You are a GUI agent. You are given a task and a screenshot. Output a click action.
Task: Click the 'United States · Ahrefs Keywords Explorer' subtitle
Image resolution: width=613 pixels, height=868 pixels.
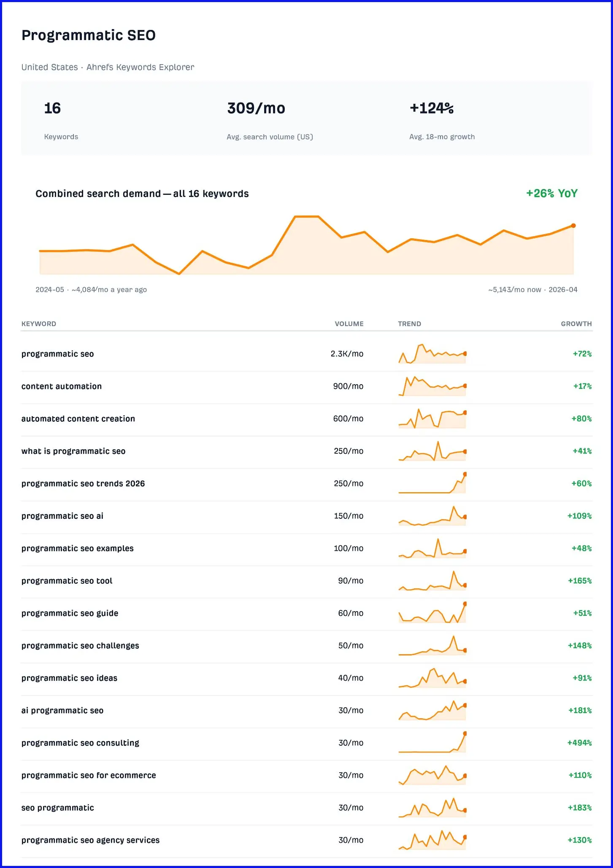coord(108,67)
